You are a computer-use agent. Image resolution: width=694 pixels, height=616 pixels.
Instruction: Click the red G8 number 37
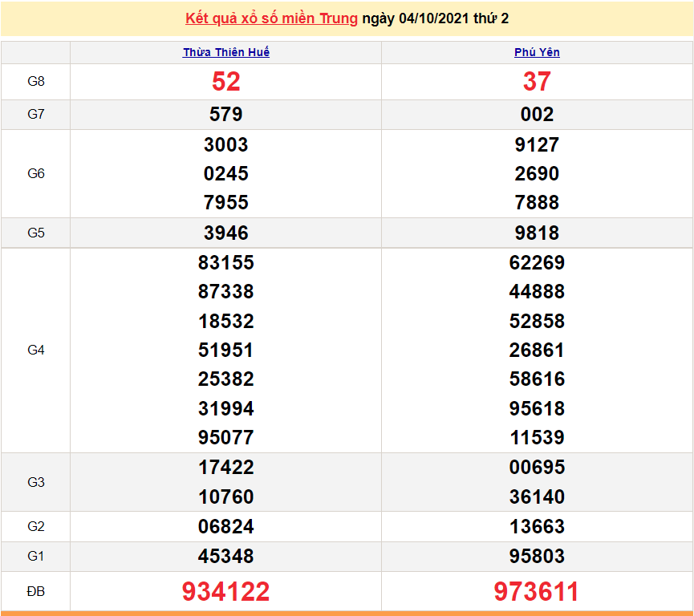click(537, 81)
